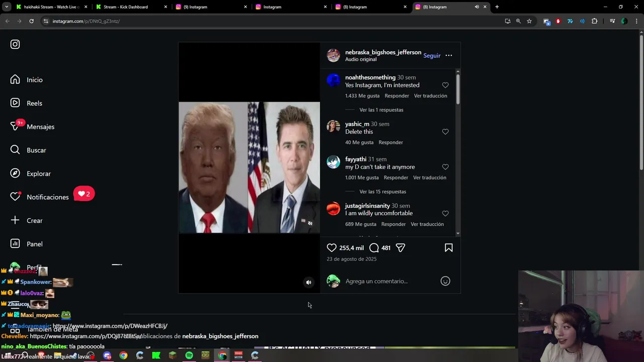Open Panel dashboard in sidebar
This screenshot has width=644, height=362.
(x=27, y=244)
